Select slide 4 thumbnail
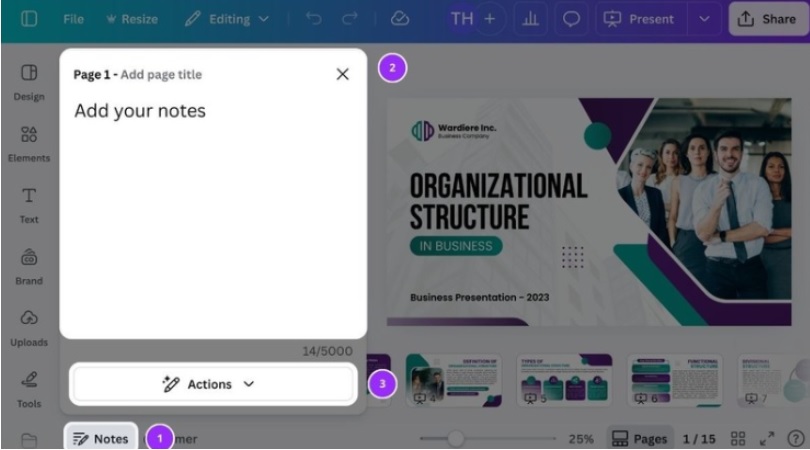This screenshot has height=450, width=810. pyautogui.click(x=454, y=380)
